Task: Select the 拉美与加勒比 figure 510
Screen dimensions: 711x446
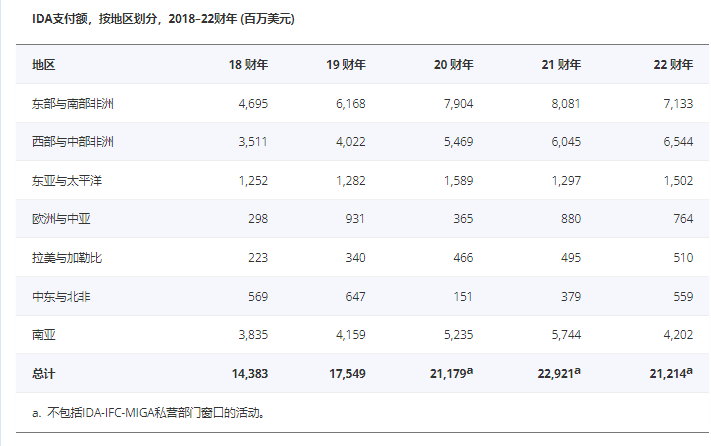Action: pyautogui.click(x=683, y=258)
